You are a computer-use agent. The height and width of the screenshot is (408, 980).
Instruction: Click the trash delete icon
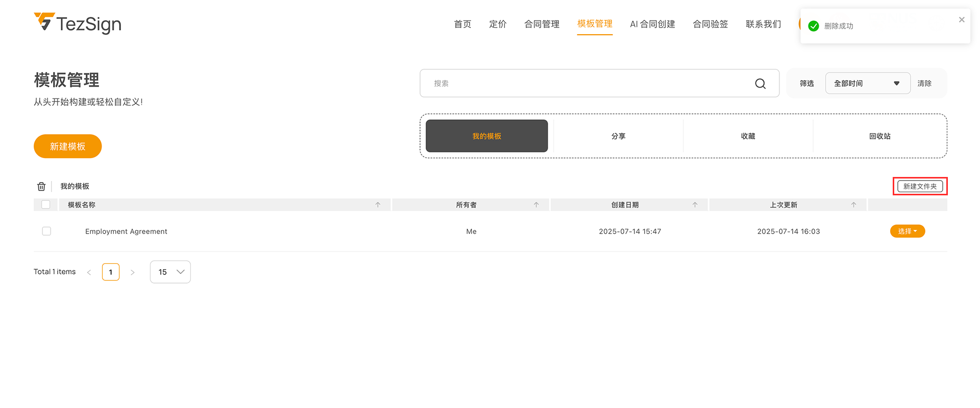pos(41,187)
